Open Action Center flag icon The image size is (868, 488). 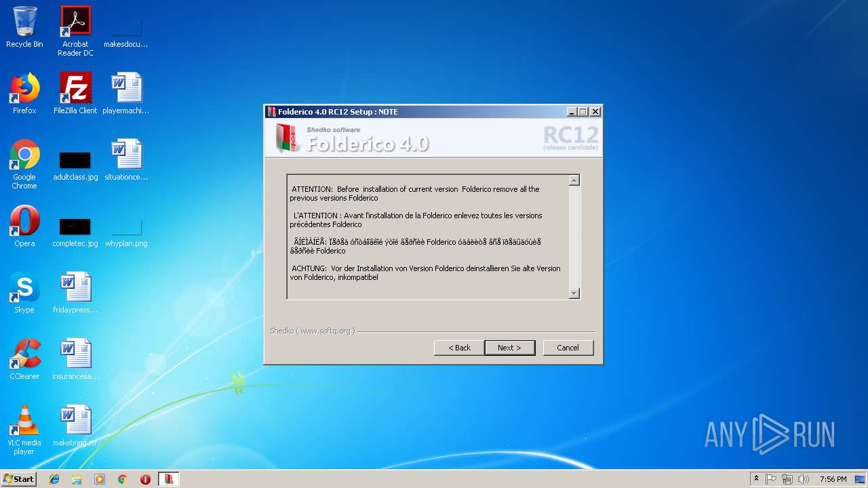[771, 479]
